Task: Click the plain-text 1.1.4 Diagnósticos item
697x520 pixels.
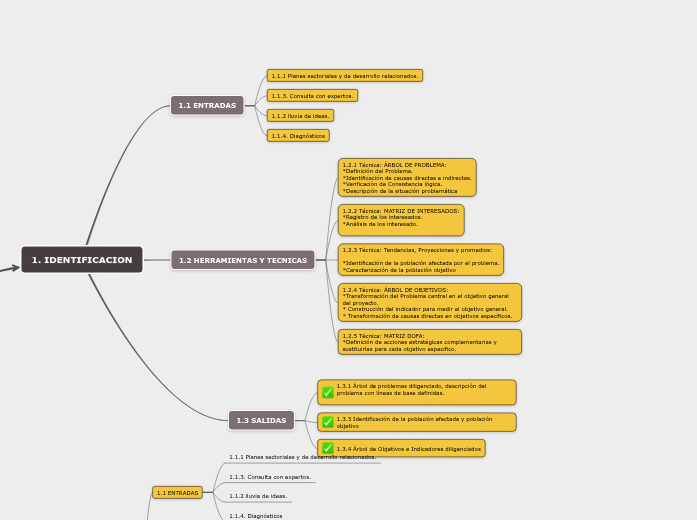Action: (256, 516)
